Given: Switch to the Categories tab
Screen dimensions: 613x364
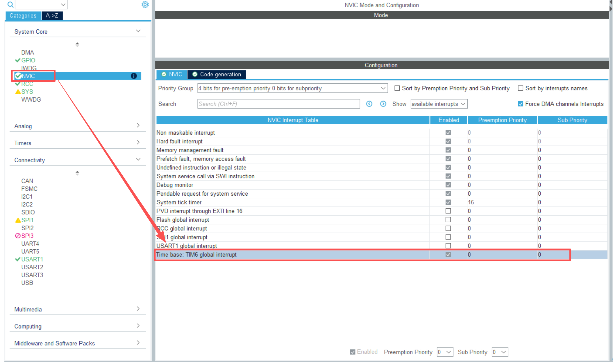Looking at the screenshot, I should [x=23, y=16].
